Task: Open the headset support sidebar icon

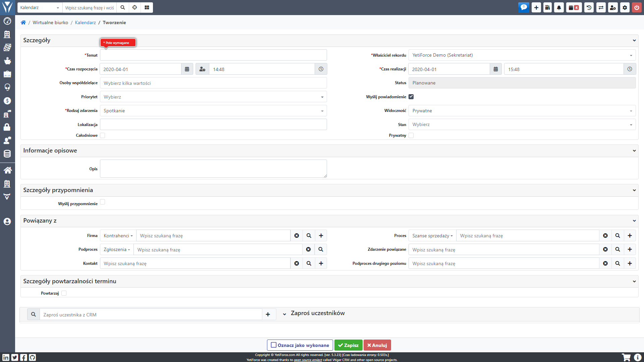Action: pyautogui.click(x=7, y=87)
